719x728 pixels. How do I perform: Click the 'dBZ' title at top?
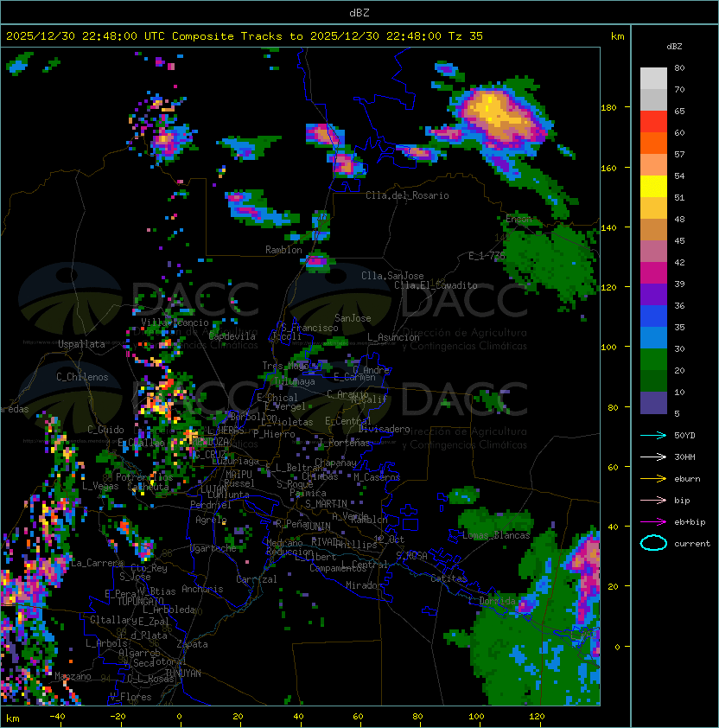pos(359,12)
